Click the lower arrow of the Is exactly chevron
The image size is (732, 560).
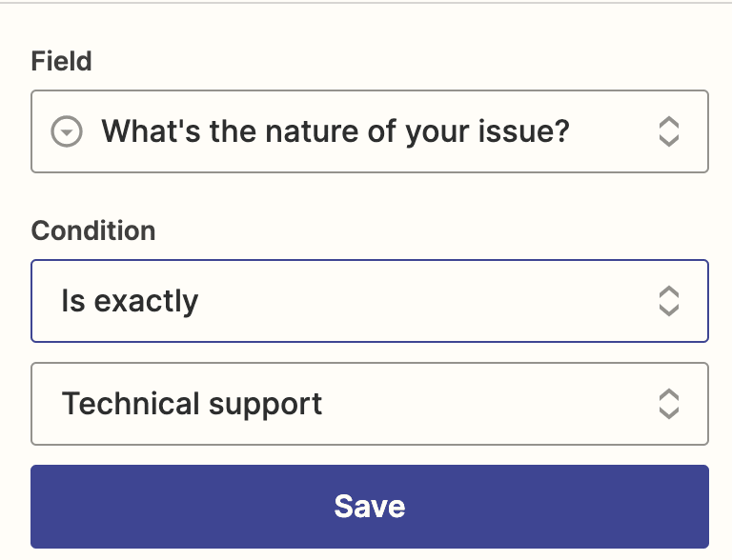coord(668,310)
